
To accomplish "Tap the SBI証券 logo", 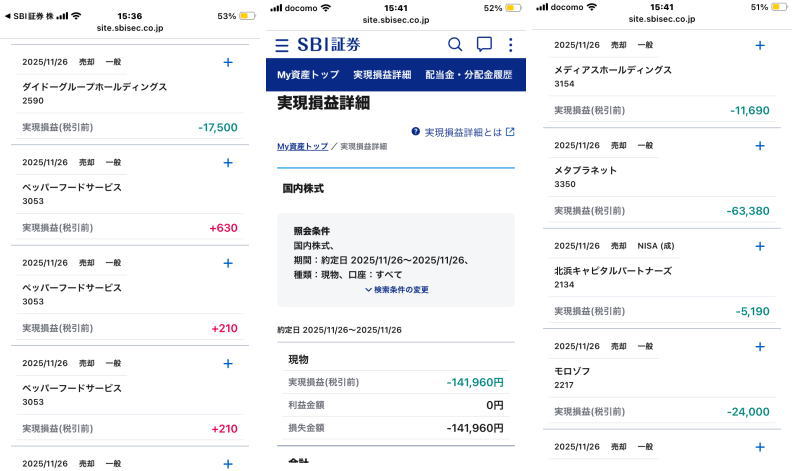I will click(329, 45).
